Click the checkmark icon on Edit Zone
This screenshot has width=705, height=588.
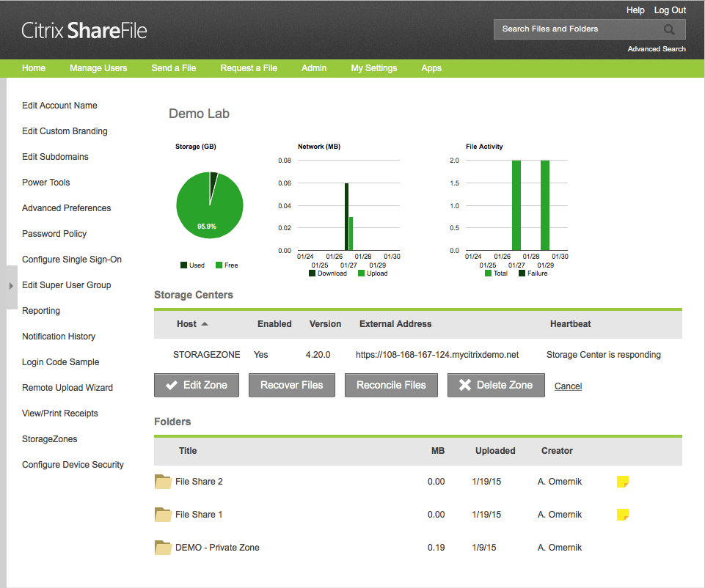click(x=172, y=385)
